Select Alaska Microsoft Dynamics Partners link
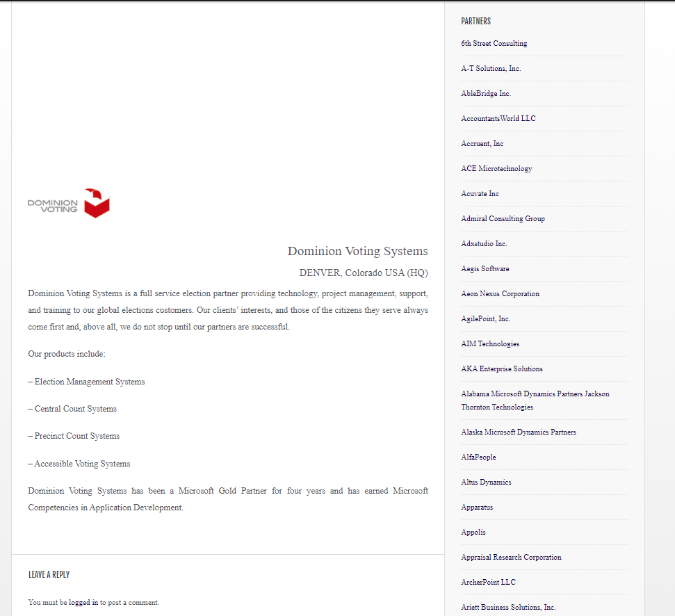The height and width of the screenshot is (616, 675). point(519,432)
